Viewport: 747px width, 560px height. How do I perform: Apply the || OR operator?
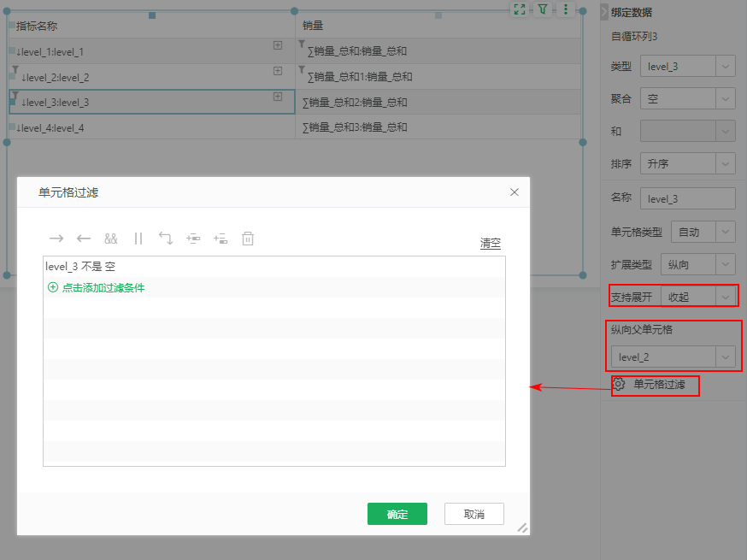(138, 239)
